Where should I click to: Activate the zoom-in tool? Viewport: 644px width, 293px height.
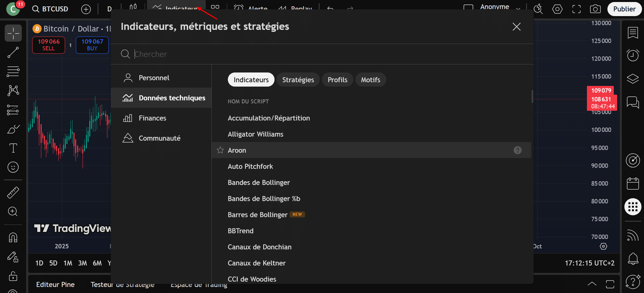[13, 211]
